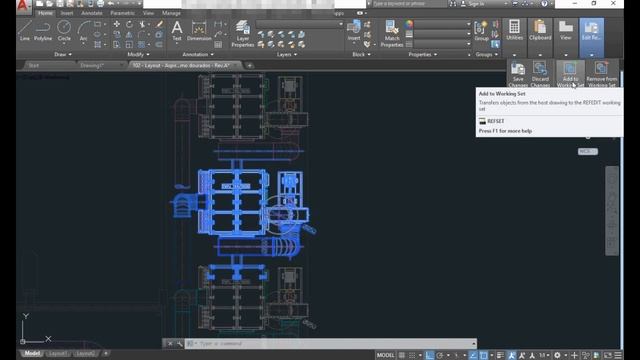640x360 pixels.
Task: Click Discard Changes for reference edit
Action: click(540, 74)
